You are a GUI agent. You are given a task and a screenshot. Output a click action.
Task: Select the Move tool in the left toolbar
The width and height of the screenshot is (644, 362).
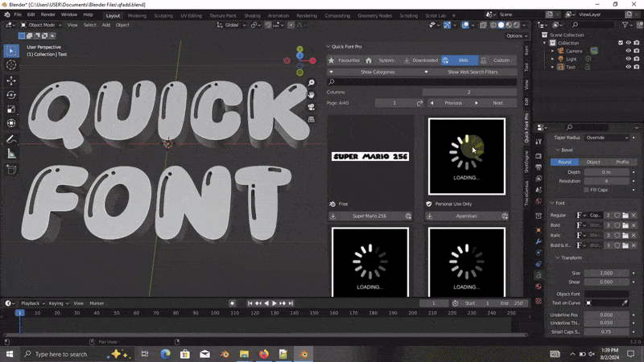11,80
